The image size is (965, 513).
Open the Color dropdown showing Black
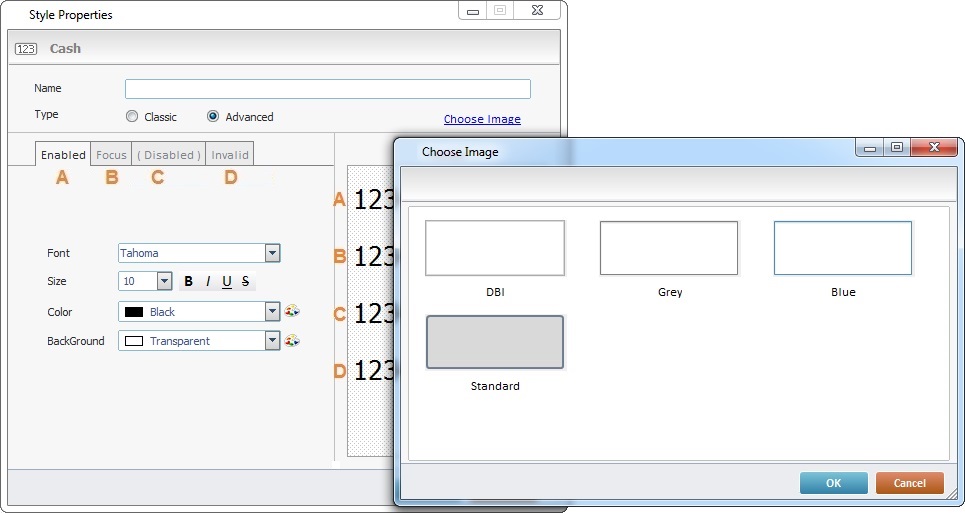pyautogui.click(x=272, y=312)
